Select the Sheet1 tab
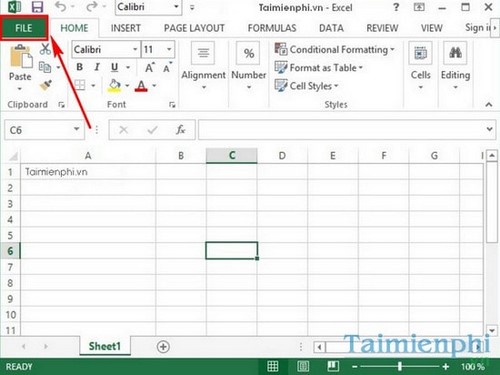This screenshot has width=500, height=375. [105, 346]
